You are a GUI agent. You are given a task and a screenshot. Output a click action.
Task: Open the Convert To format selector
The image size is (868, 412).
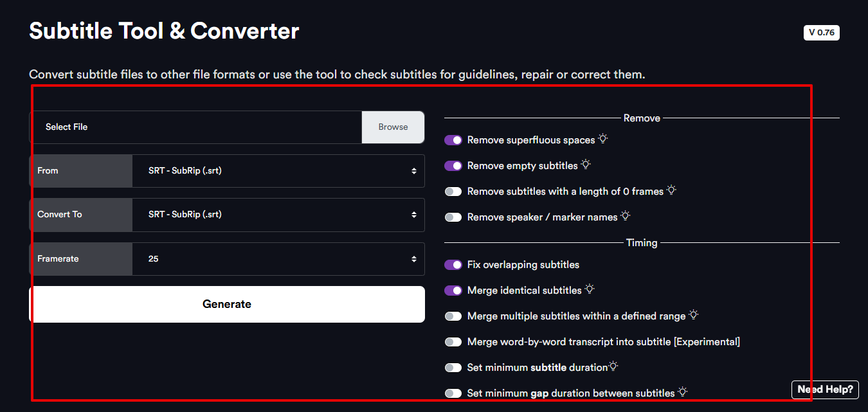tap(278, 214)
